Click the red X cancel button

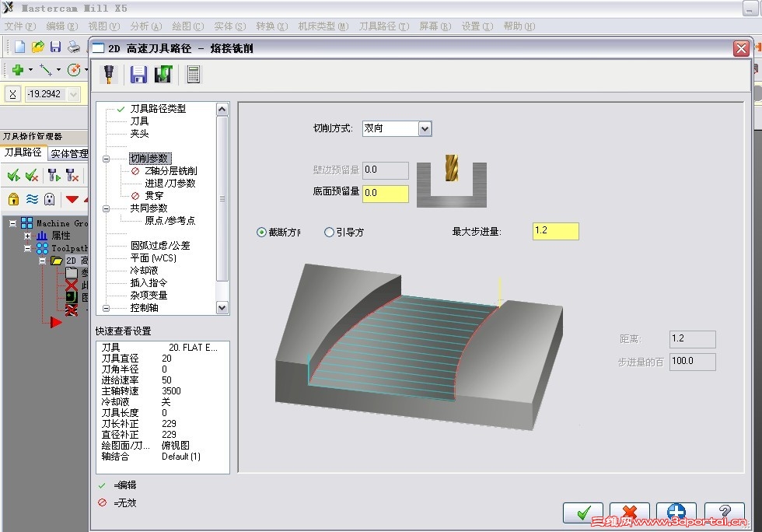click(x=630, y=513)
